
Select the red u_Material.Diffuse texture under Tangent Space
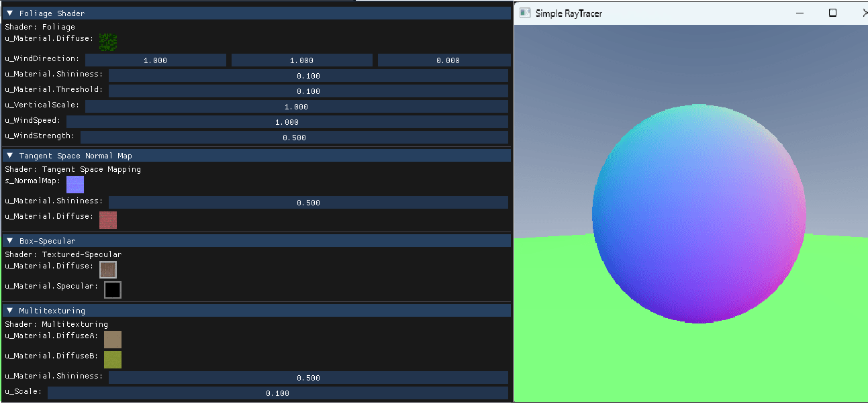[x=108, y=219]
